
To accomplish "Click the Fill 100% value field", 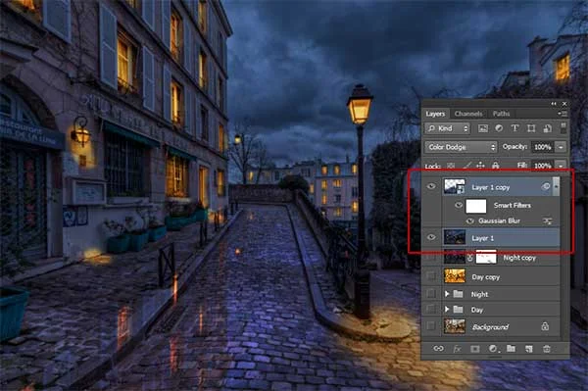I will pos(543,166).
